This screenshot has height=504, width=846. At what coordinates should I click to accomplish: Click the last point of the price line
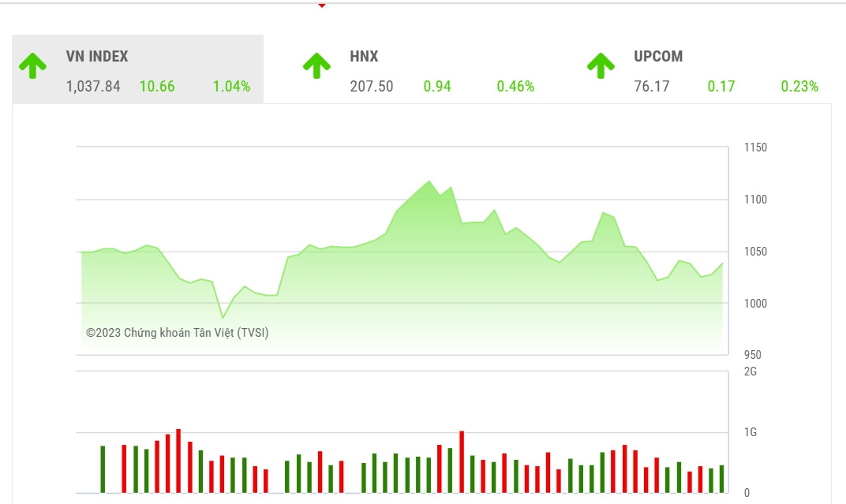[722, 263]
